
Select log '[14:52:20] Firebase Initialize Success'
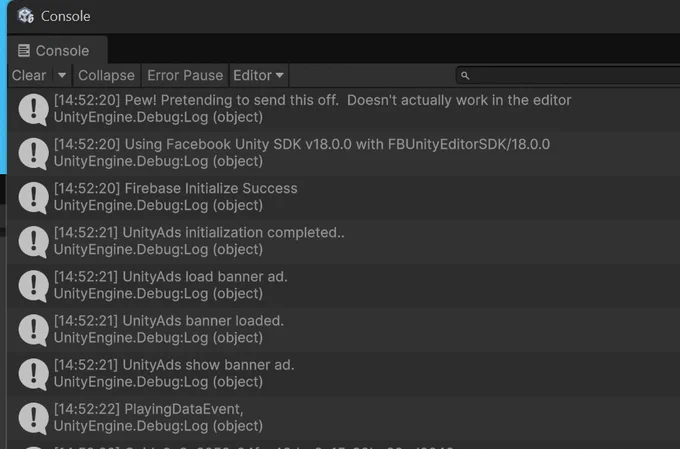tap(343, 198)
